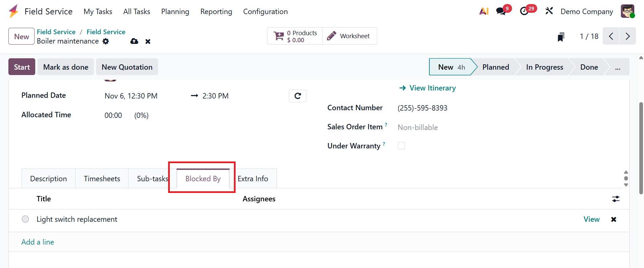Click the Mark as done button
644x268 pixels.
pyautogui.click(x=66, y=67)
